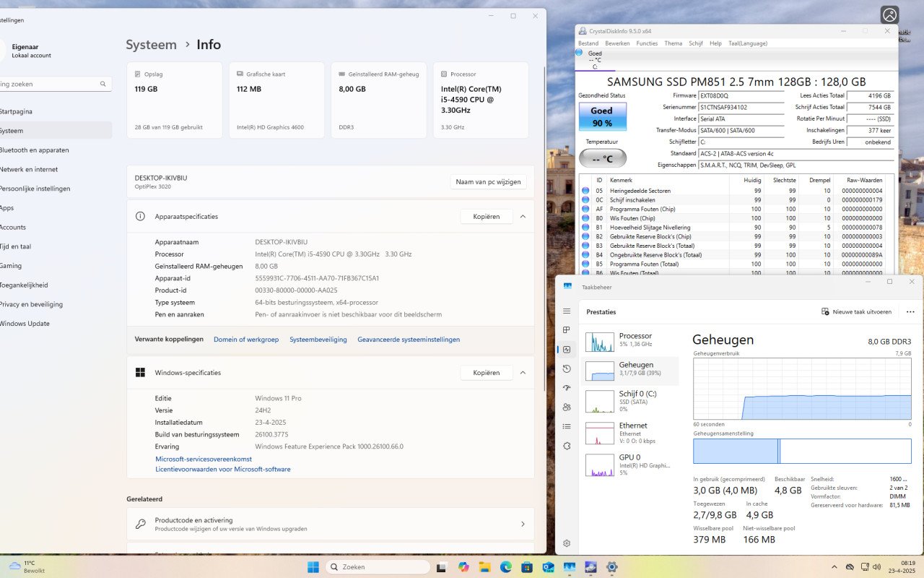This screenshot has height=578, width=924.
Task: Open the Thema menu in CrystalDiskInfo
Action: [673, 43]
